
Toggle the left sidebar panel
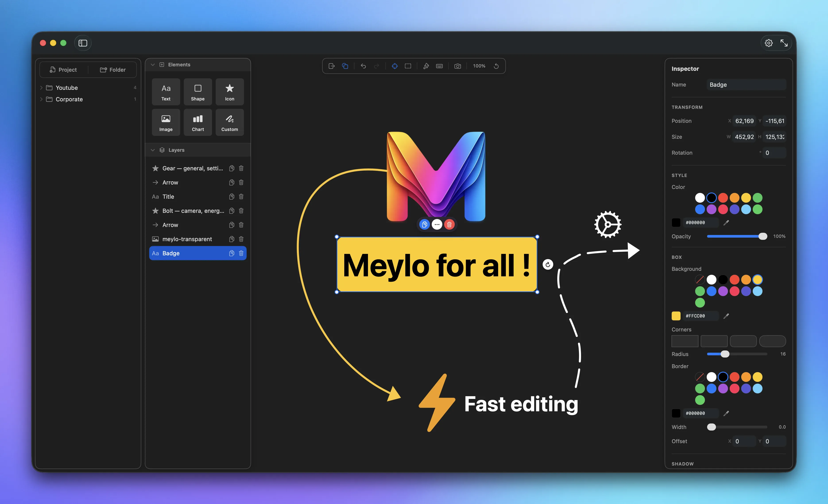[83, 43]
